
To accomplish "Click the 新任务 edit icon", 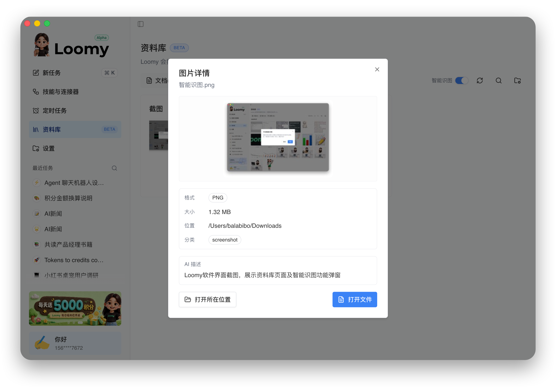I will tap(36, 73).
